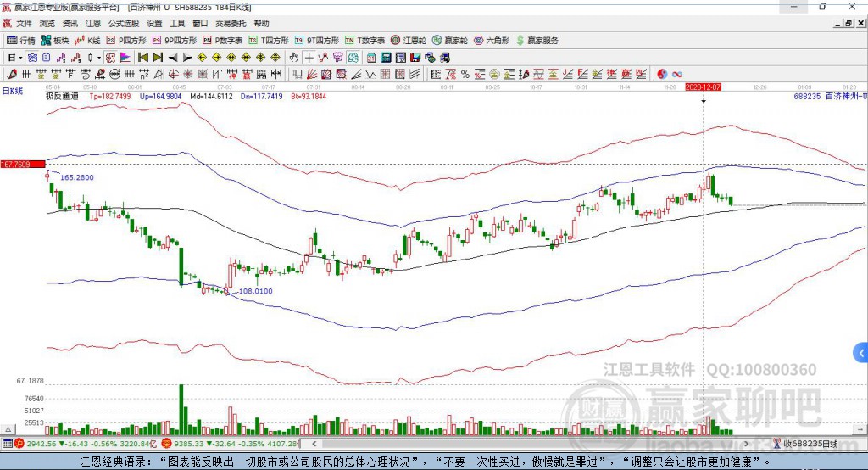Click the 688235 百济神州-U stock label
868x470 pixels.
[x=831, y=96]
